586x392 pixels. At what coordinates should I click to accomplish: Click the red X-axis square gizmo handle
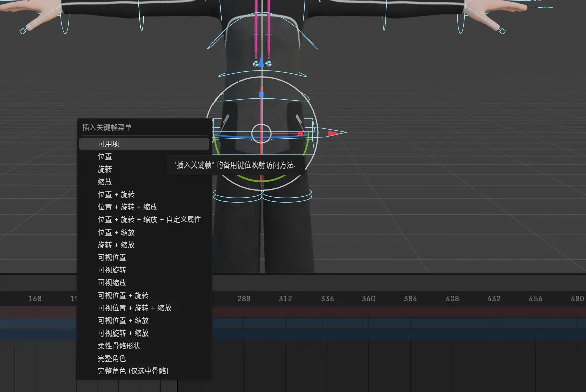[x=300, y=133]
